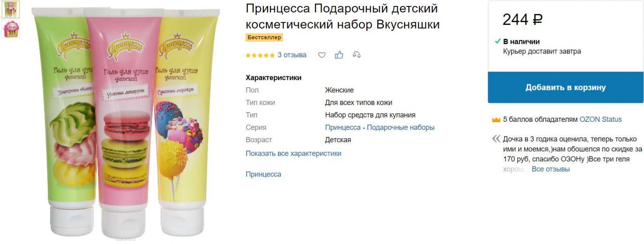Click the thumbs-up like icon

click(339, 55)
